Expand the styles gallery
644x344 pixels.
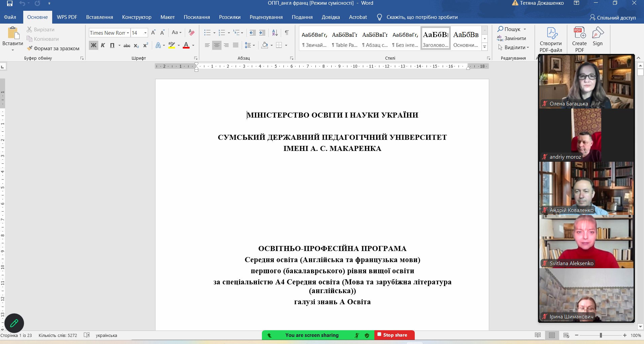485,47
